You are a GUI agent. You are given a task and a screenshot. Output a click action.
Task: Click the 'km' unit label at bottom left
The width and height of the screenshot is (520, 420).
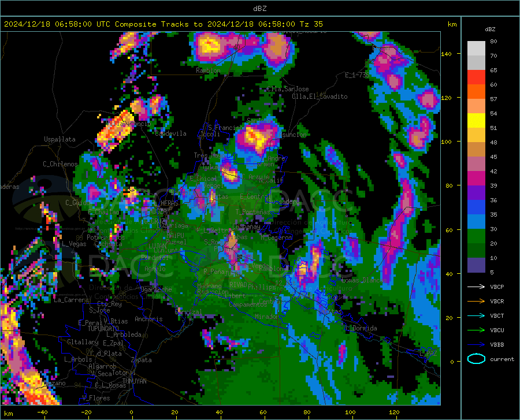pos(8,414)
